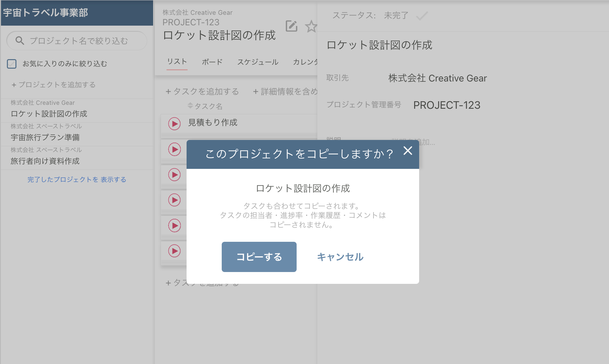Switch to the スケジュール tab
Image resolution: width=609 pixels, height=364 pixels.
(258, 62)
